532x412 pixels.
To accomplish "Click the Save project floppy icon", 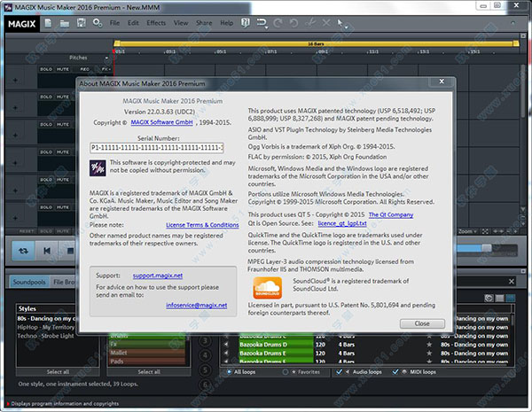I will (x=81, y=23).
